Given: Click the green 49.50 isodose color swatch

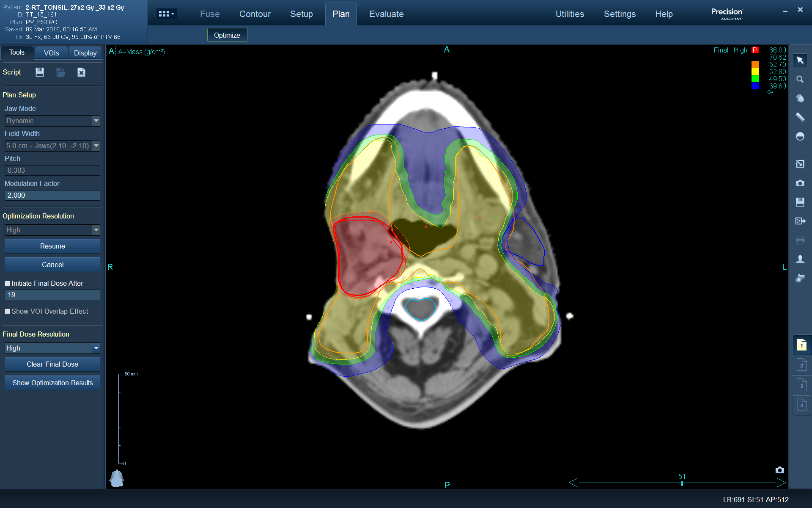Looking at the screenshot, I should tap(755, 79).
